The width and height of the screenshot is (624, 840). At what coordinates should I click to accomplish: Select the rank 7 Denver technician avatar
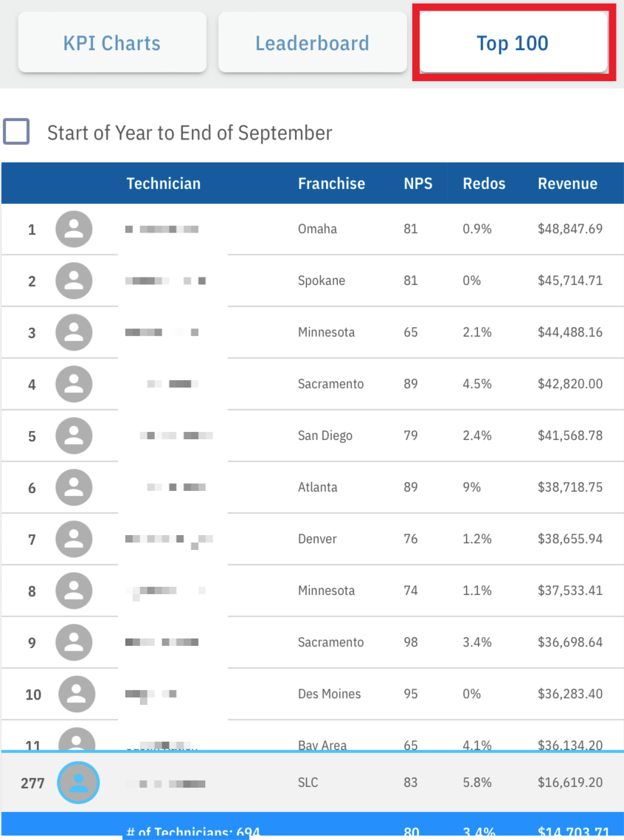(x=74, y=539)
